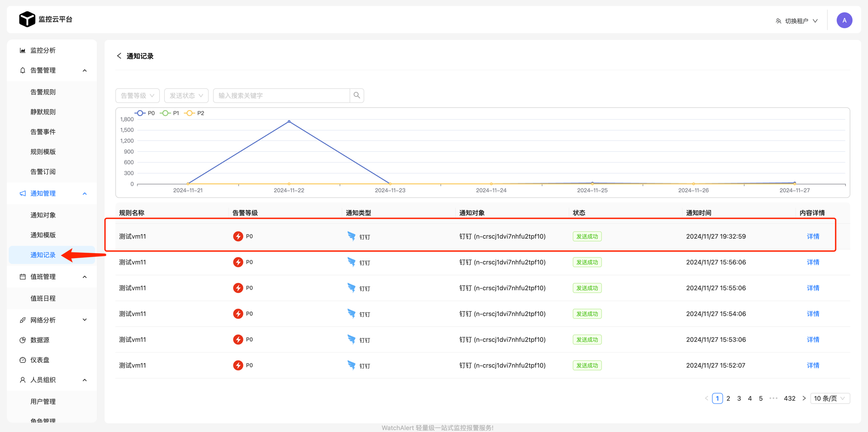This screenshot has height=432, width=868.
Task: Open 通知对象 in the sidebar
Action: point(43,215)
